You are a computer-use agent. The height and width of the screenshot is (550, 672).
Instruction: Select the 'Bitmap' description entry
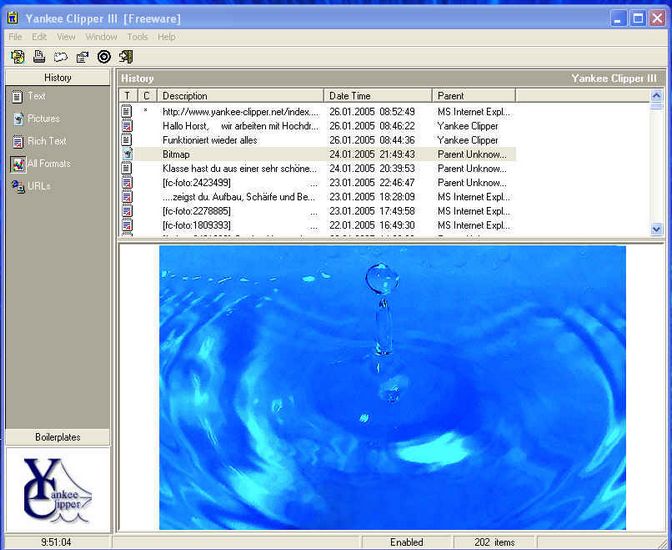click(176, 154)
